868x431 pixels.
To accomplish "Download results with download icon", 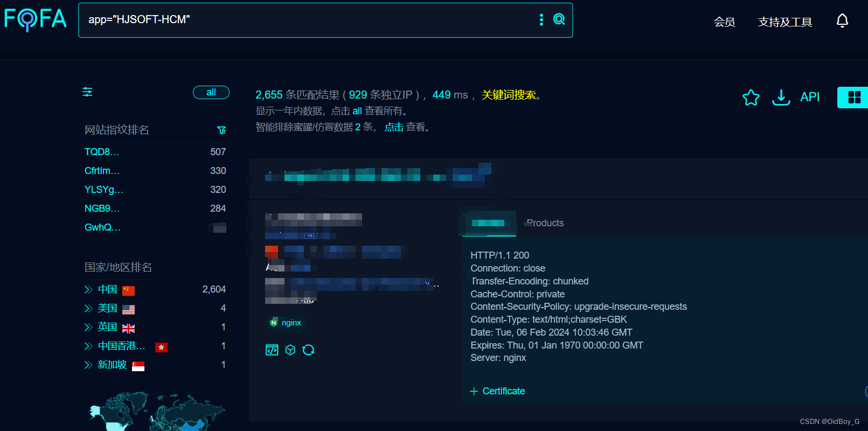I will (x=781, y=97).
